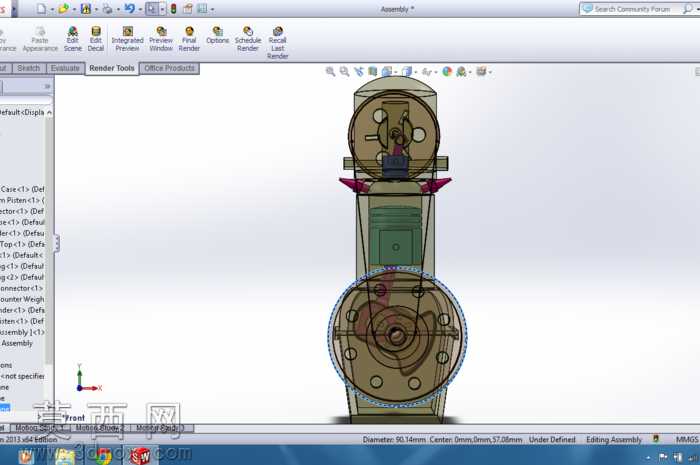The height and width of the screenshot is (465, 700).
Task: Click the status bar rebuild icon
Action: click(x=656, y=439)
